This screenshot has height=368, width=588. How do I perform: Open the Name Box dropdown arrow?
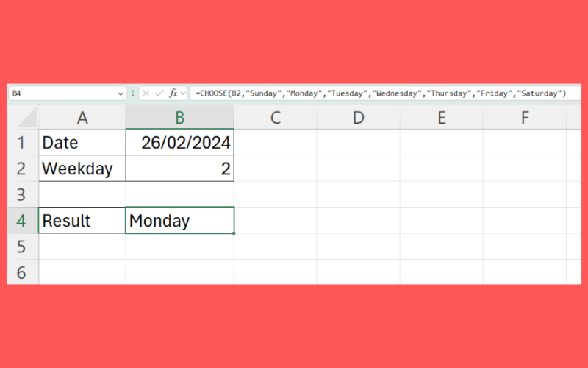point(121,93)
